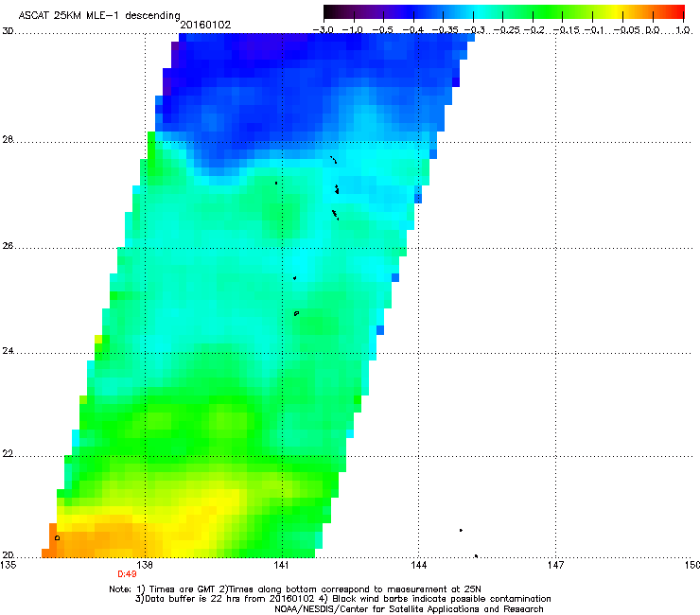Viewport: 700px width, 615px height.
Task: Click the longitude label 144
Action: pyautogui.click(x=419, y=565)
